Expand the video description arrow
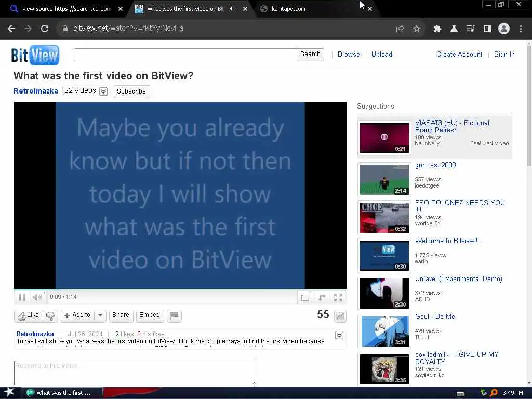This screenshot has height=399, width=532. (339, 335)
